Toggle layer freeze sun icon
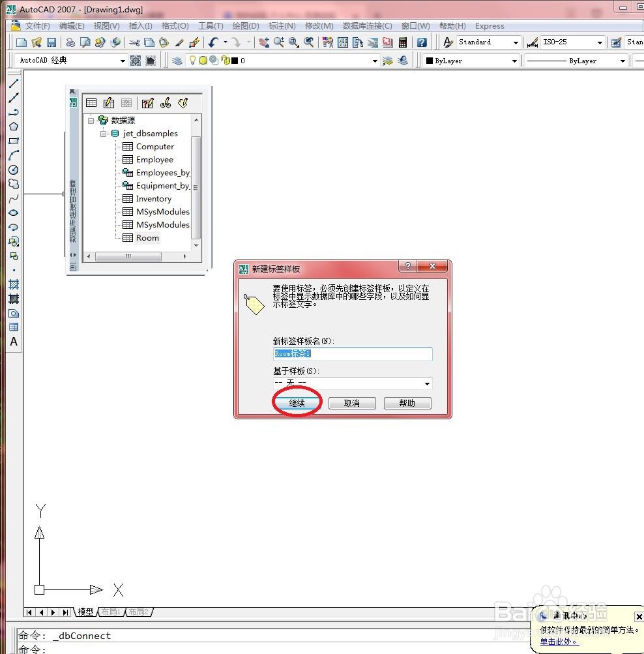 [203, 61]
